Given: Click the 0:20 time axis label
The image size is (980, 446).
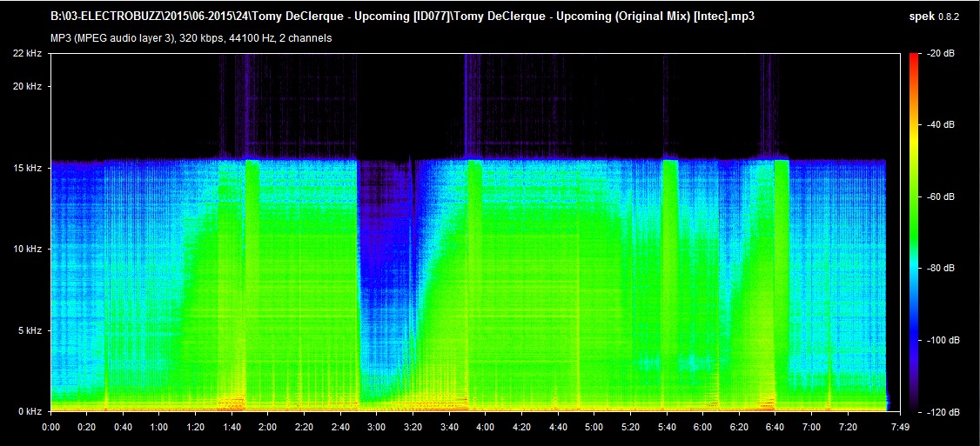Looking at the screenshot, I should pos(87,427).
